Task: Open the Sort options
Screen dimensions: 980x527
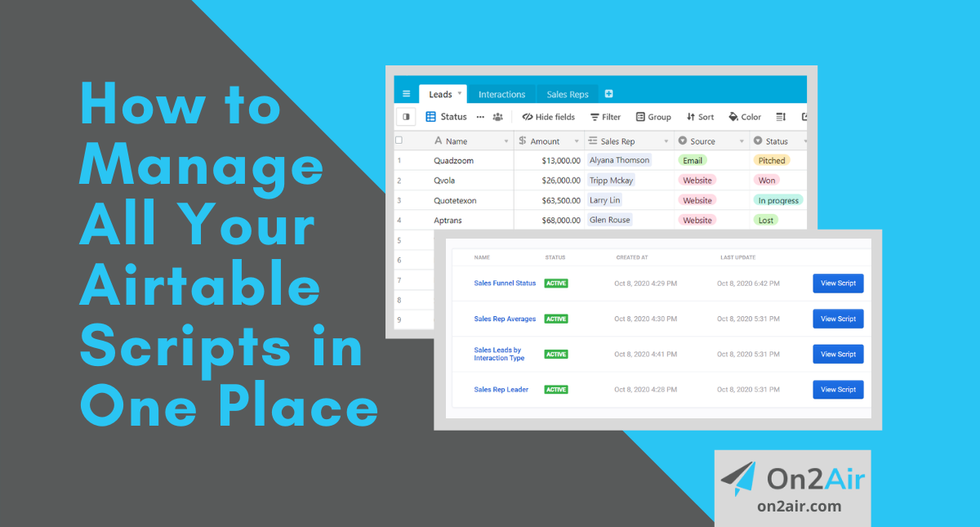Action: click(699, 117)
